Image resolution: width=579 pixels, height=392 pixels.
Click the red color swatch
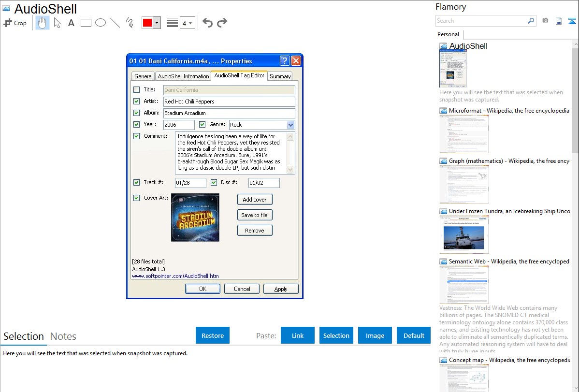click(147, 23)
